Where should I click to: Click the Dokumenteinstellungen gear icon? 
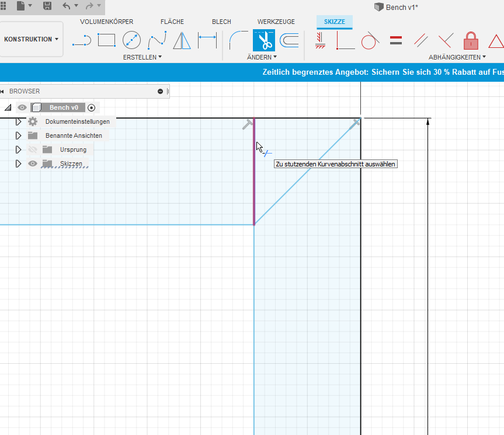coord(33,121)
